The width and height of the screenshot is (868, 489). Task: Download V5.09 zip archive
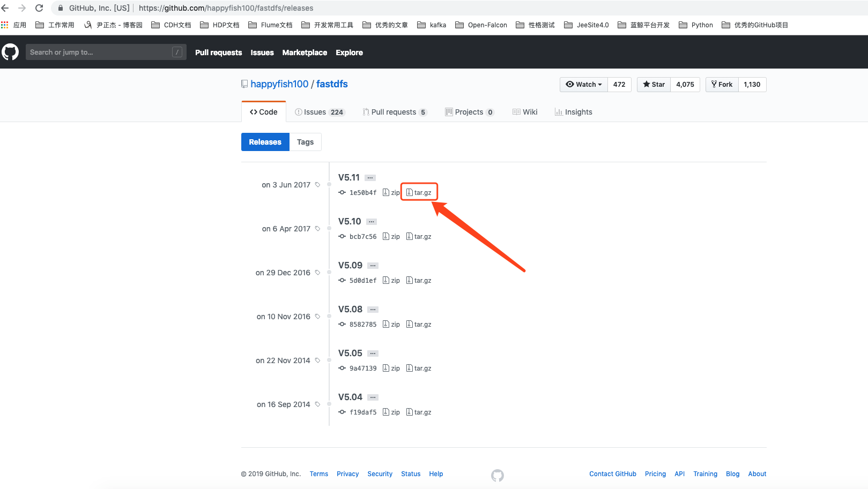tap(391, 281)
